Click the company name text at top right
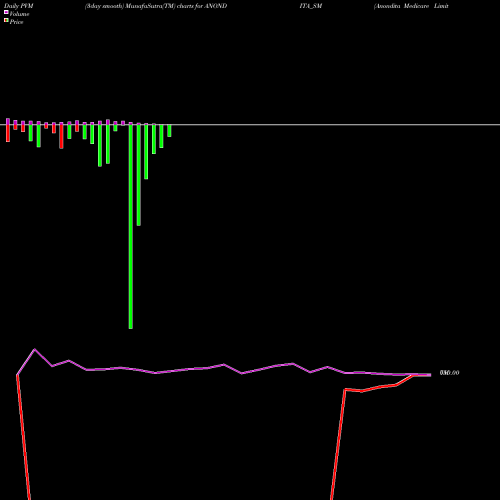Viewport: 500px width, 500px height. (411, 6)
